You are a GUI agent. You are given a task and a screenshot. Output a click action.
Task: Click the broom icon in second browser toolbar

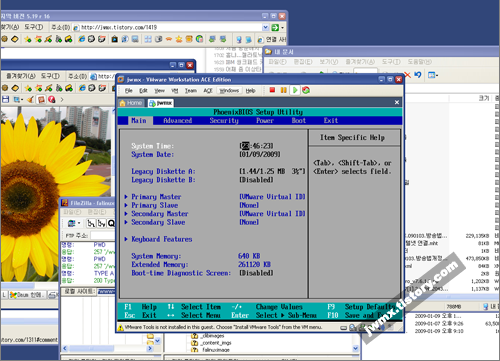31,99
